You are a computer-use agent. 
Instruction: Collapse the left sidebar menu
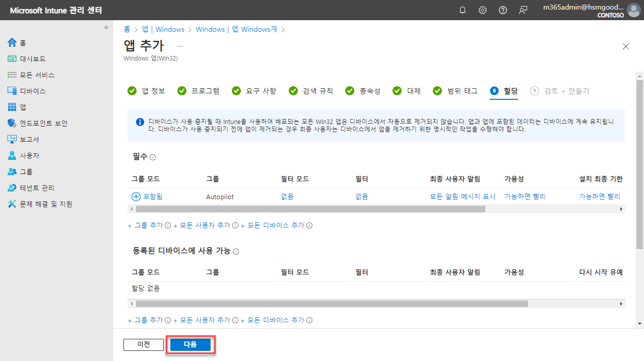tap(106, 27)
